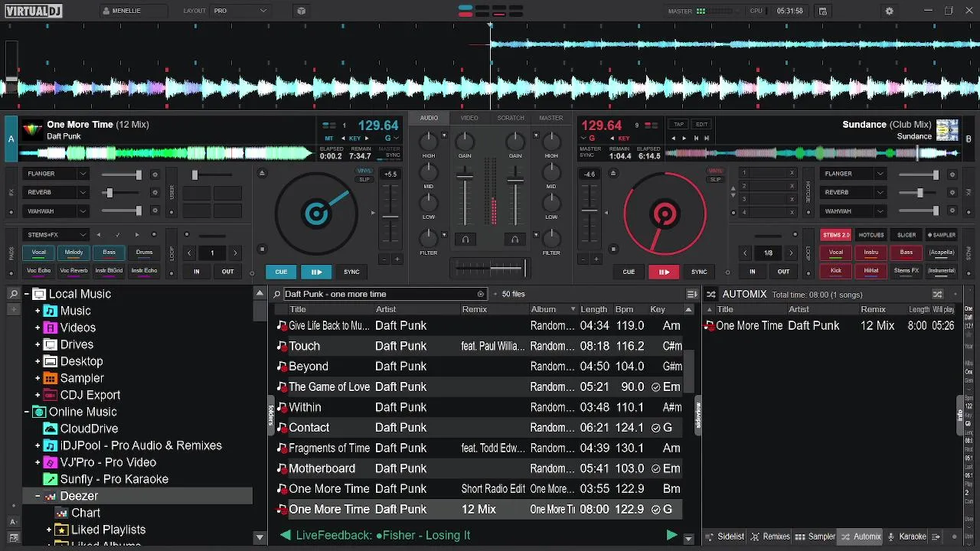
Task: Click the Sundance album cover thumbnail
Action: tap(947, 130)
